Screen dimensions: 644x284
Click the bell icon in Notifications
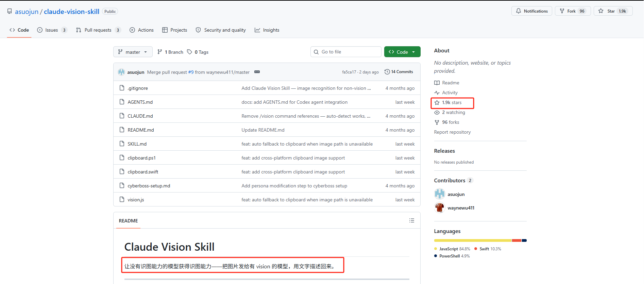click(519, 11)
